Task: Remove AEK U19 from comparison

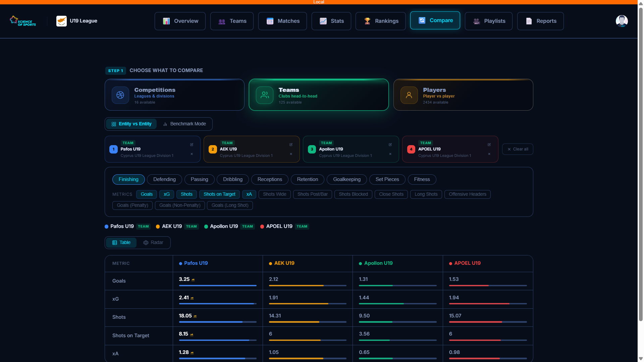Action: (x=291, y=154)
